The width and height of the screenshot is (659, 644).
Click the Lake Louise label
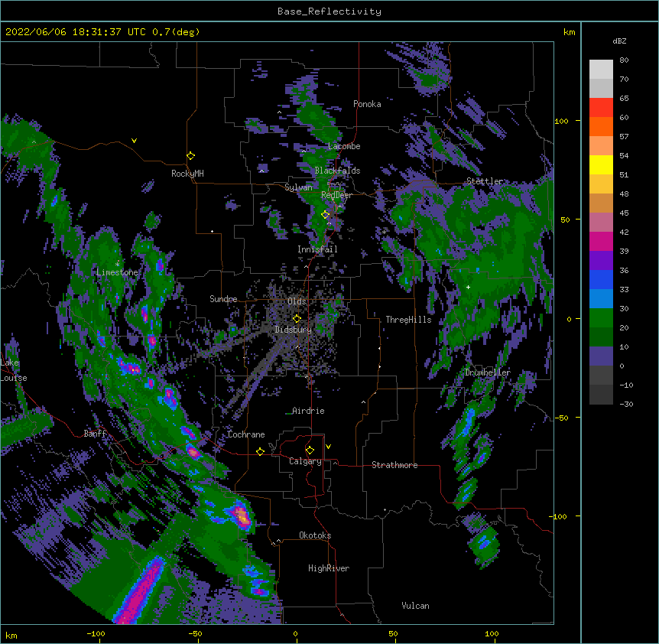(x=14, y=370)
